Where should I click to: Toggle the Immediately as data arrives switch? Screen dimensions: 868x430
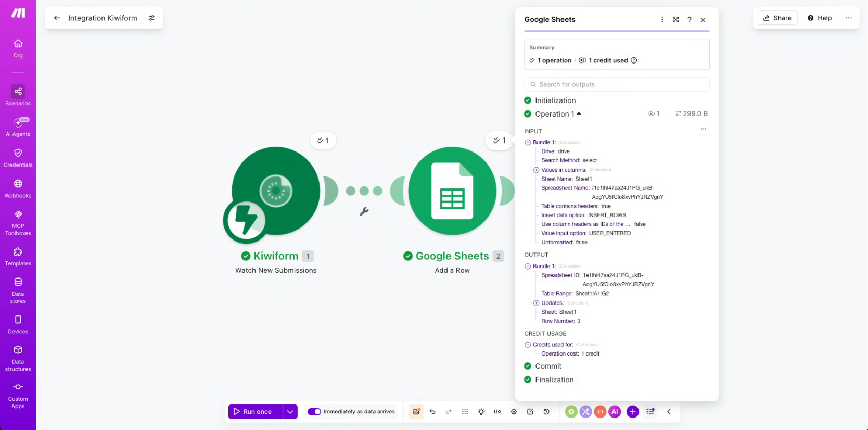pyautogui.click(x=314, y=412)
